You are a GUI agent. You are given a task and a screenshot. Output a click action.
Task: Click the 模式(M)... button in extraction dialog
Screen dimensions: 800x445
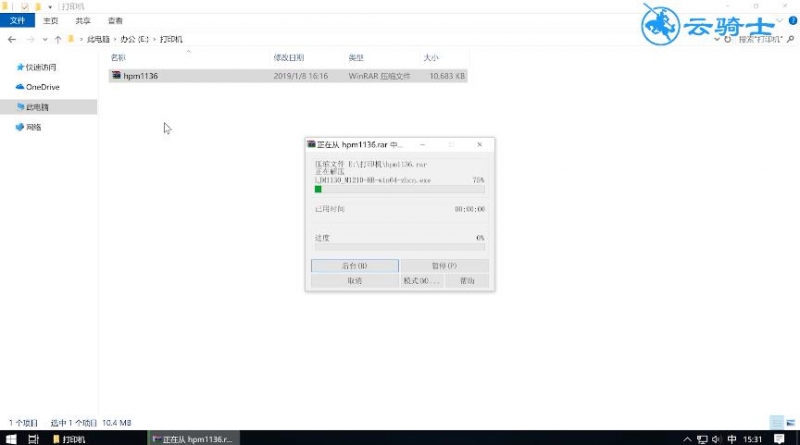pyautogui.click(x=421, y=281)
